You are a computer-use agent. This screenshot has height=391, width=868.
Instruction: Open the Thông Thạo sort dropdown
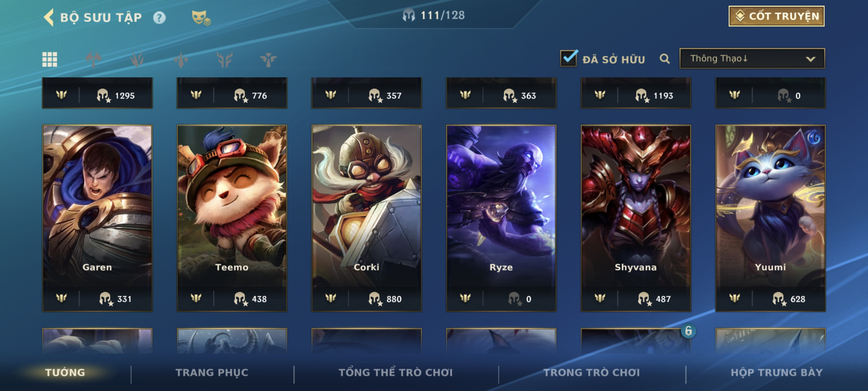[x=752, y=59]
